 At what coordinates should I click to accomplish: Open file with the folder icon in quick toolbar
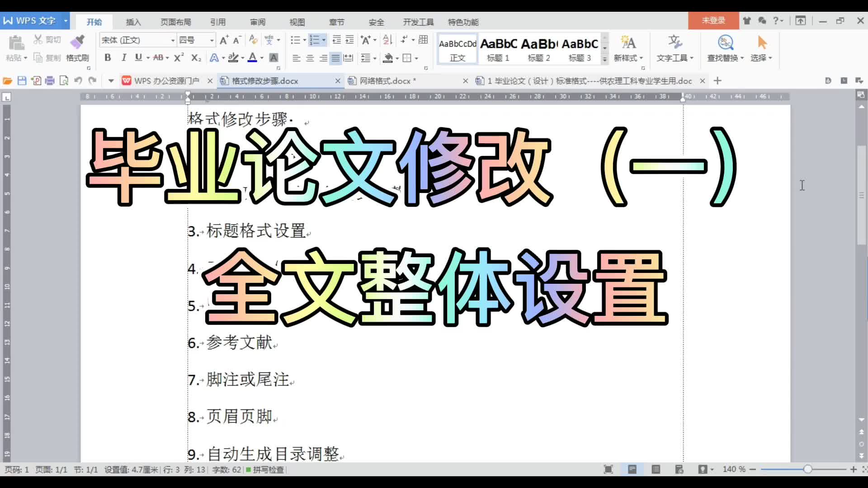pyautogui.click(x=7, y=81)
